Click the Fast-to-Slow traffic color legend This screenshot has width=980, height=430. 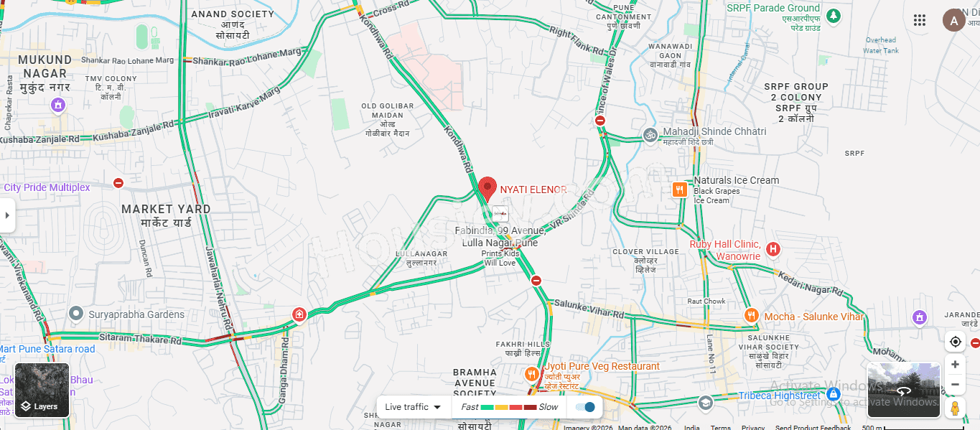coord(509,407)
